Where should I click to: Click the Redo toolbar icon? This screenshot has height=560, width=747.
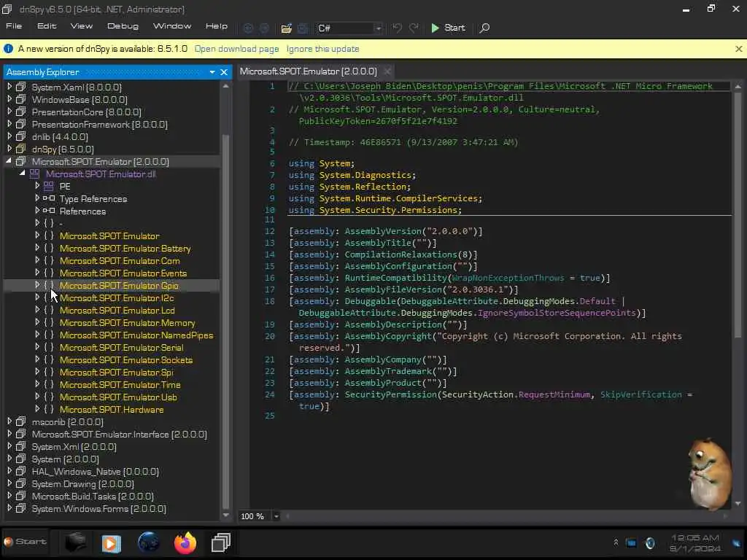414,28
